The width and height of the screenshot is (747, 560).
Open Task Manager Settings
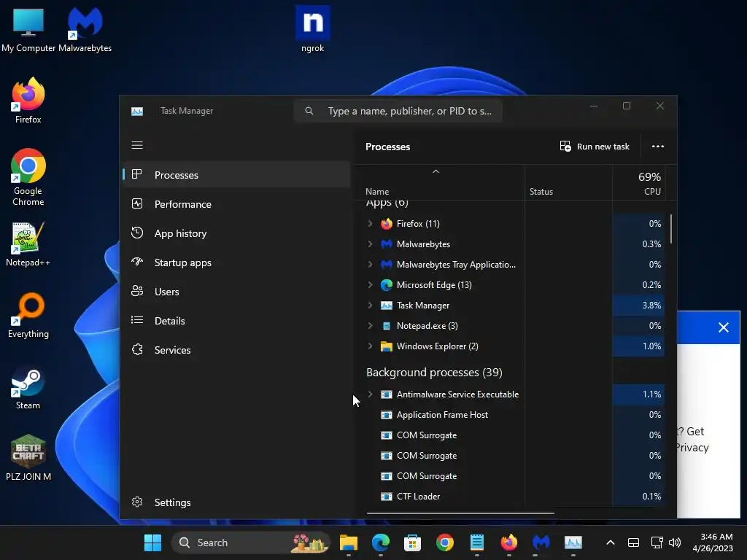pos(237,502)
